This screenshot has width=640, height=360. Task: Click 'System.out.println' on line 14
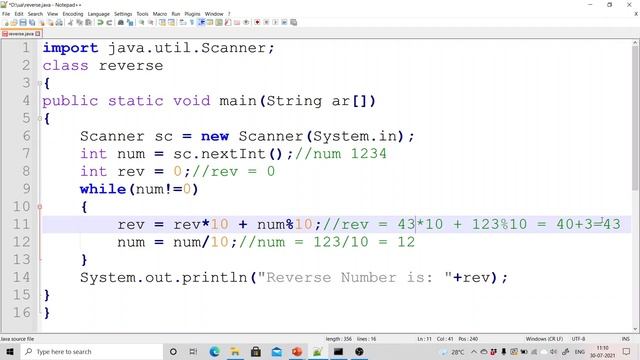click(x=164, y=278)
